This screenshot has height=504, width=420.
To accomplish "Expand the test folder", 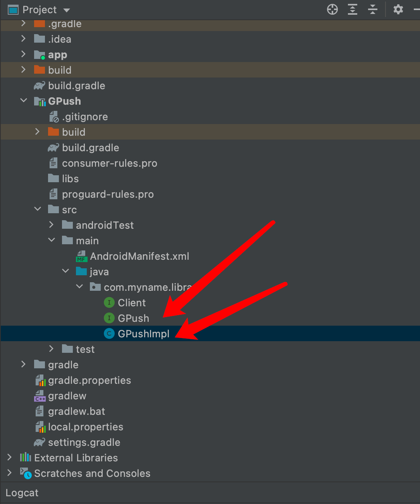I will tap(51, 349).
